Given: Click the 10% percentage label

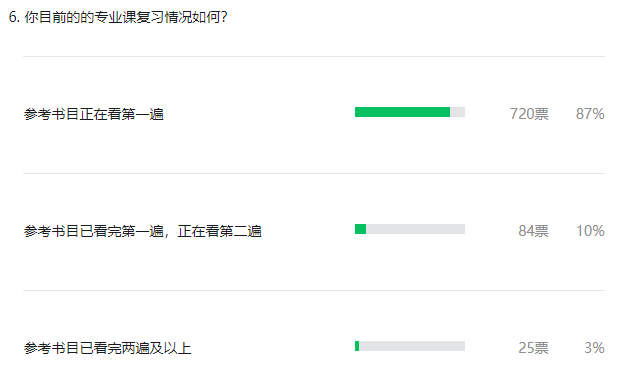Looking at the screenshot, I should tap(590, 231).
